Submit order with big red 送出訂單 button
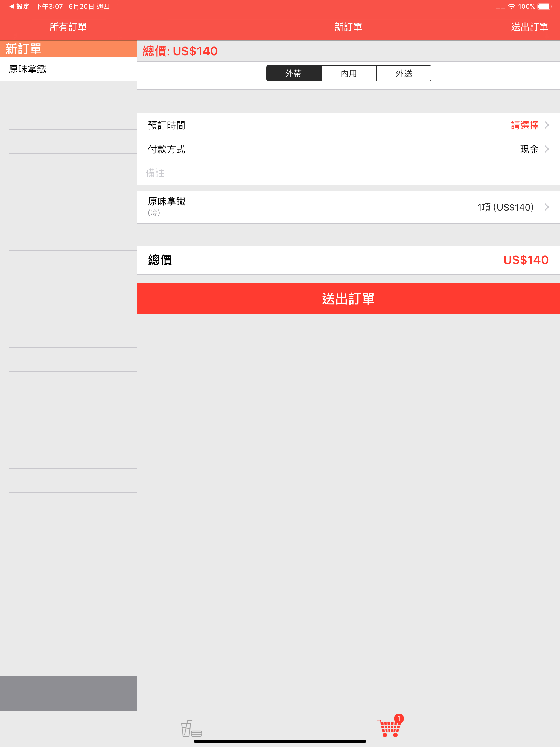560x747 pixels. pyautogui.click(x=348, y=299)
